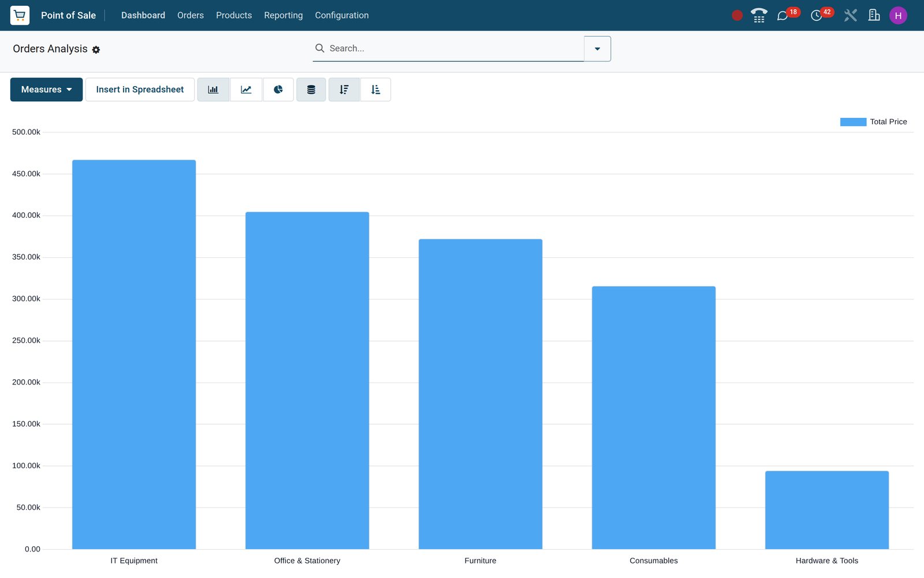924x578 pixels.
Task: Open the developer tools wrench icon
Action: [850, 15]
